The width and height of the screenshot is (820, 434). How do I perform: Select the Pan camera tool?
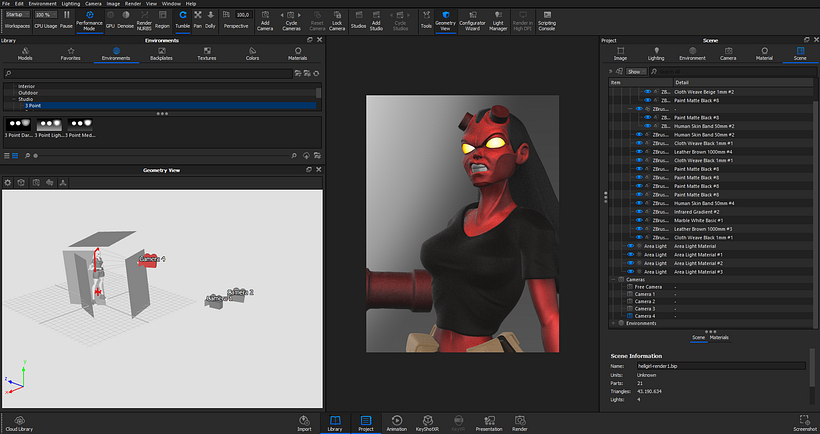tap(198, 20)
